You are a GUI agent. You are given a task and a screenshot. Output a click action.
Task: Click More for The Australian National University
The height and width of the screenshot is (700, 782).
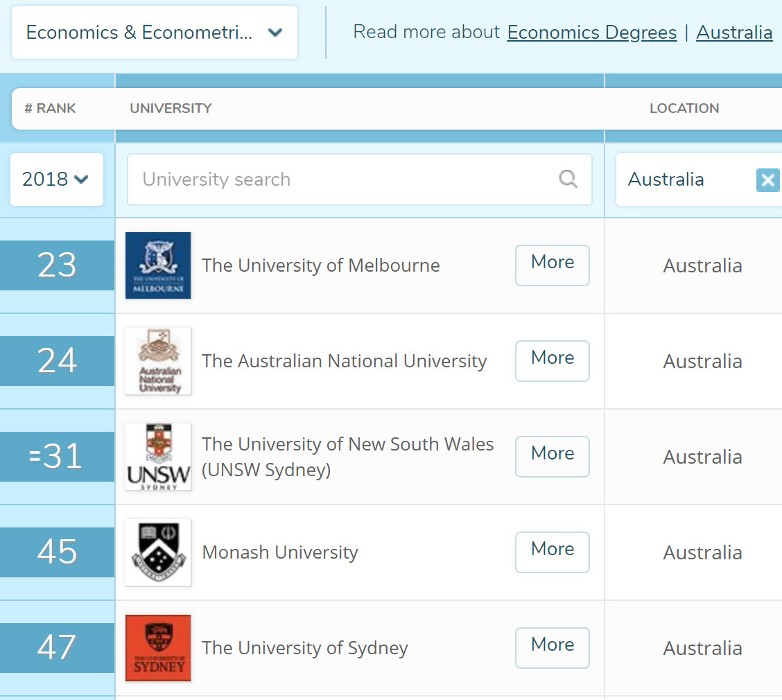[553, 361]
